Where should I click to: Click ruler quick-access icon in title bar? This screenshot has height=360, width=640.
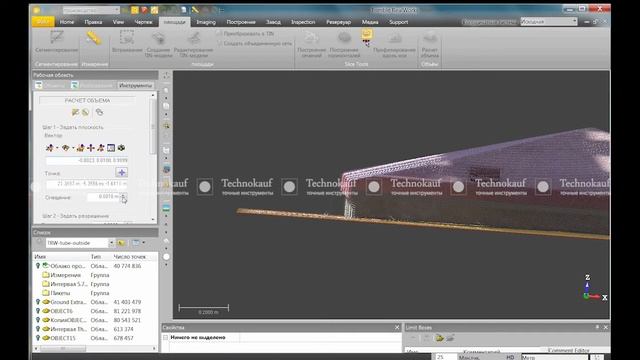(x=196, y=10)
